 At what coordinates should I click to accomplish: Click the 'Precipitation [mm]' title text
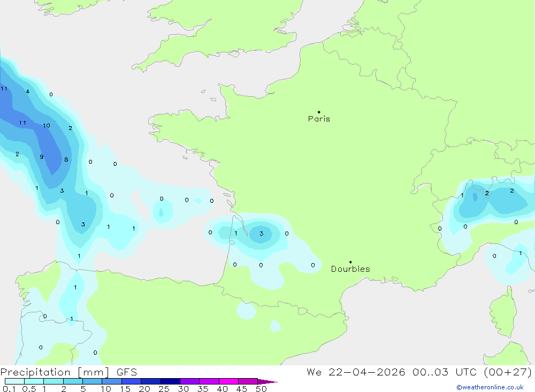[55, 372]
